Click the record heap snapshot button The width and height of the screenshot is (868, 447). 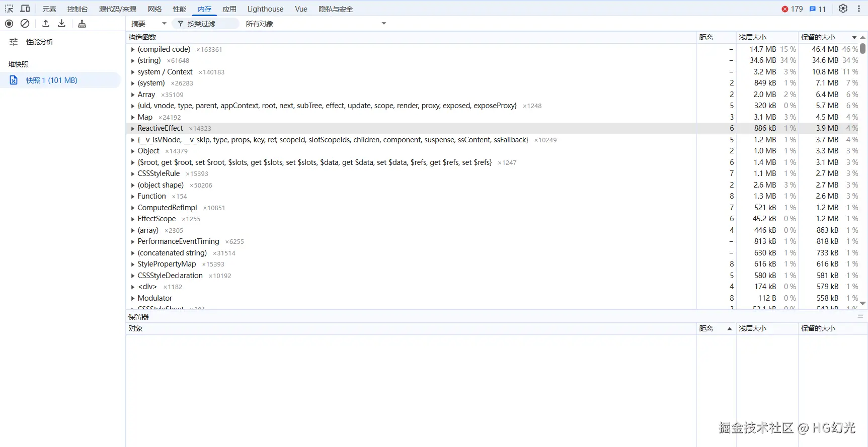point(9,24)
